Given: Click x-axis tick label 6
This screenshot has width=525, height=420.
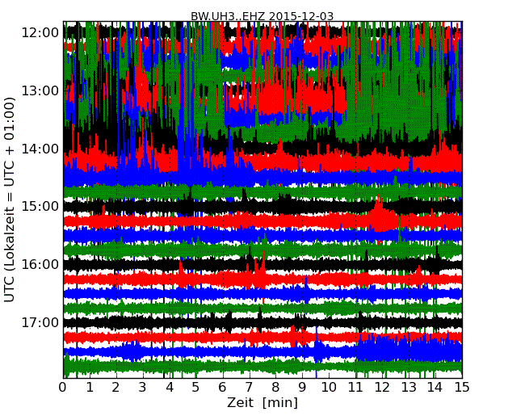Looking at the screenshot, I should coord(222,387).
